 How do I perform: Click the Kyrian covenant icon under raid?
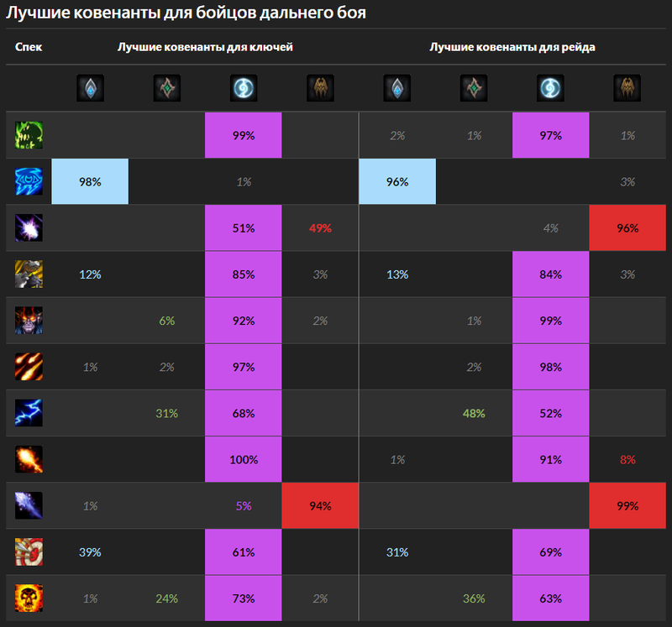(x=397, y=87)
